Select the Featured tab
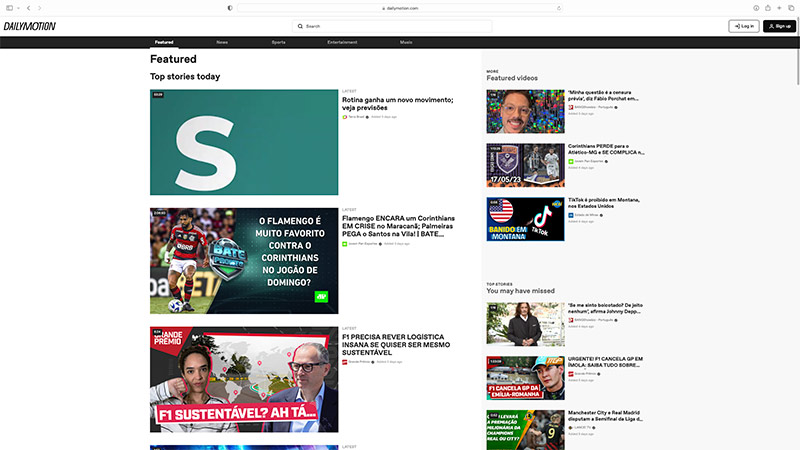The image size is (800, 450). pyautogui.click(x=164, y=42)
